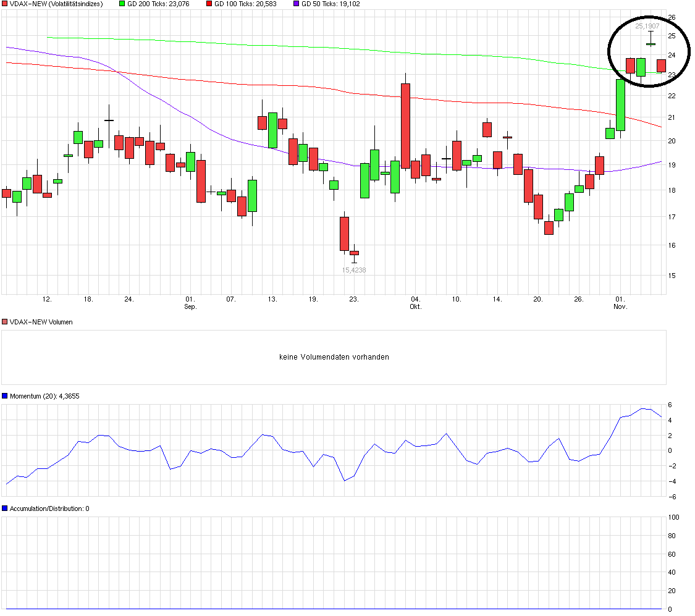The width and height of the screenshot is (695, 616).
Task: Click the 'GD 200 Ticks: 23,076' label
Action: (158, 4)
